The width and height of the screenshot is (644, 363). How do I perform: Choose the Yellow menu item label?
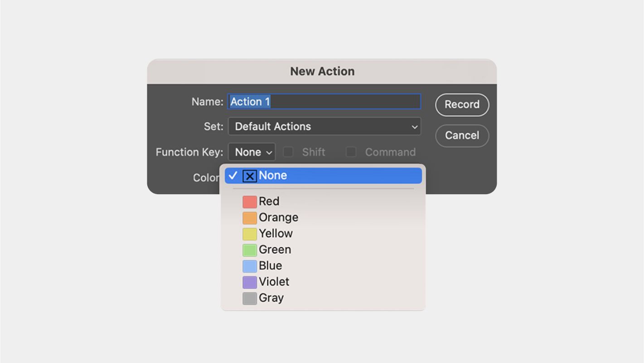pos(276,234)
